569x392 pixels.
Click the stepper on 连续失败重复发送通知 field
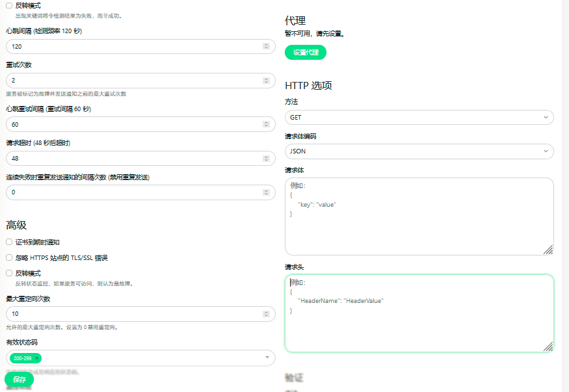click(266, 192)
